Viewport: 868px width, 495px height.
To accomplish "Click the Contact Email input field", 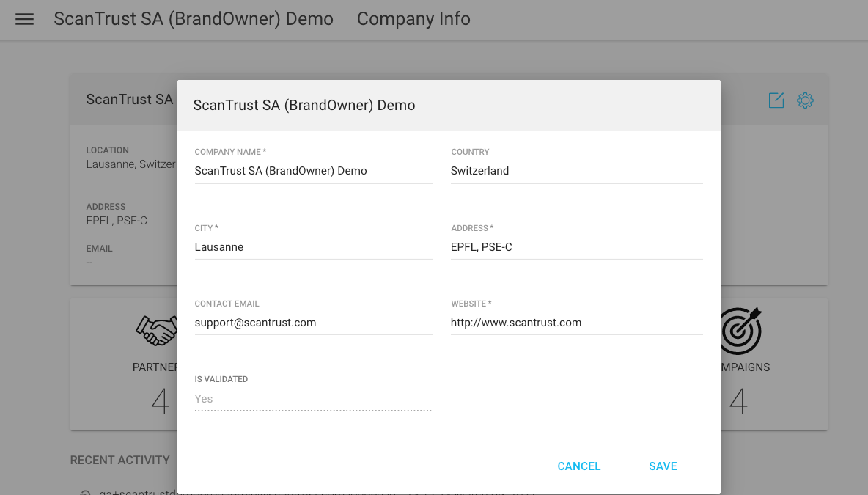I will coord(313,323).
